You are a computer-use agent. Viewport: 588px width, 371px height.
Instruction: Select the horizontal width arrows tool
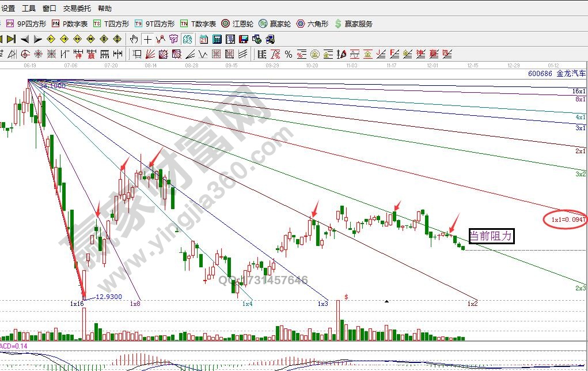(x=117, y=54)
